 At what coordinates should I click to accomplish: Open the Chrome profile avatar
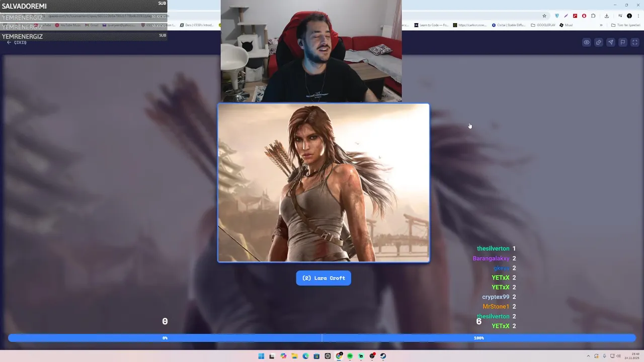pyautogui.click(x=629, y=16)
